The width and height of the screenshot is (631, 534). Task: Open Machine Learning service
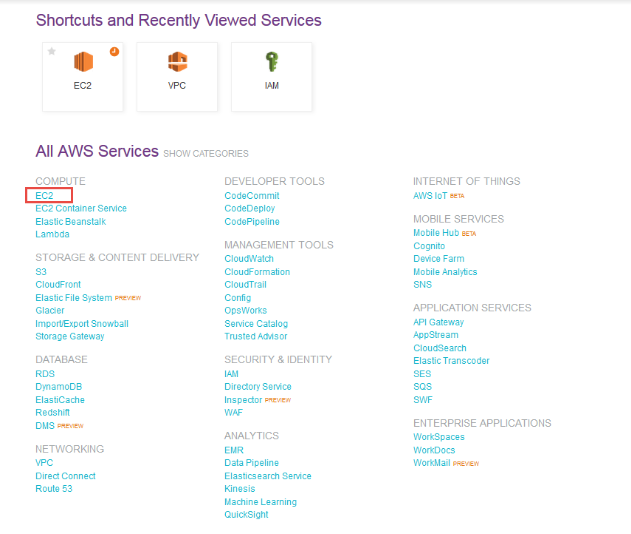(261, 502)
